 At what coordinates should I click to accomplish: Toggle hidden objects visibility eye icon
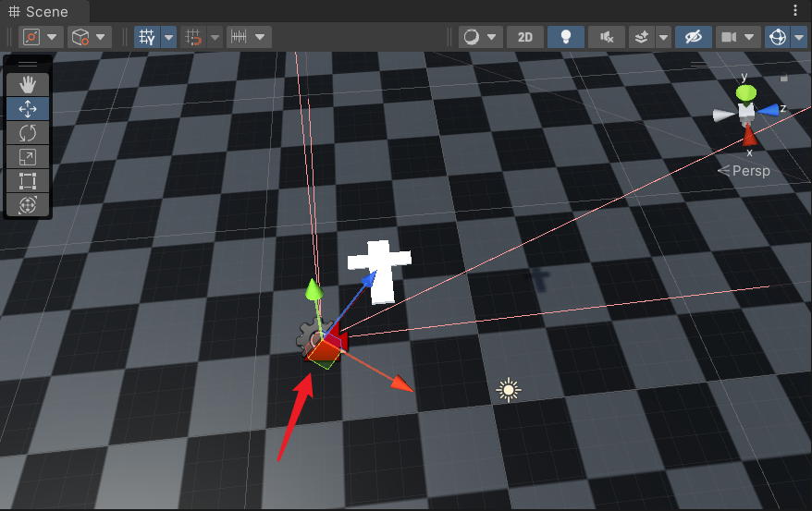coord(694,37)
